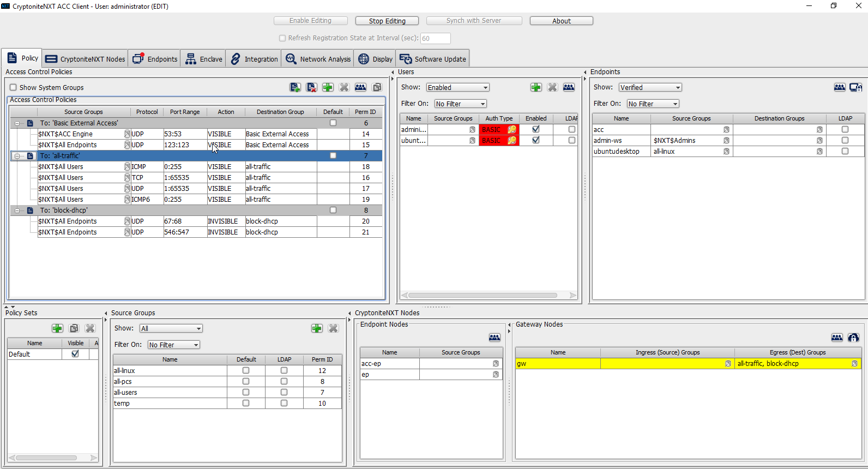The height and width of the screenshot is (469, 868).
Task: Open Endpoints Filter On dropdown
Action: click(x=653, y=104)
